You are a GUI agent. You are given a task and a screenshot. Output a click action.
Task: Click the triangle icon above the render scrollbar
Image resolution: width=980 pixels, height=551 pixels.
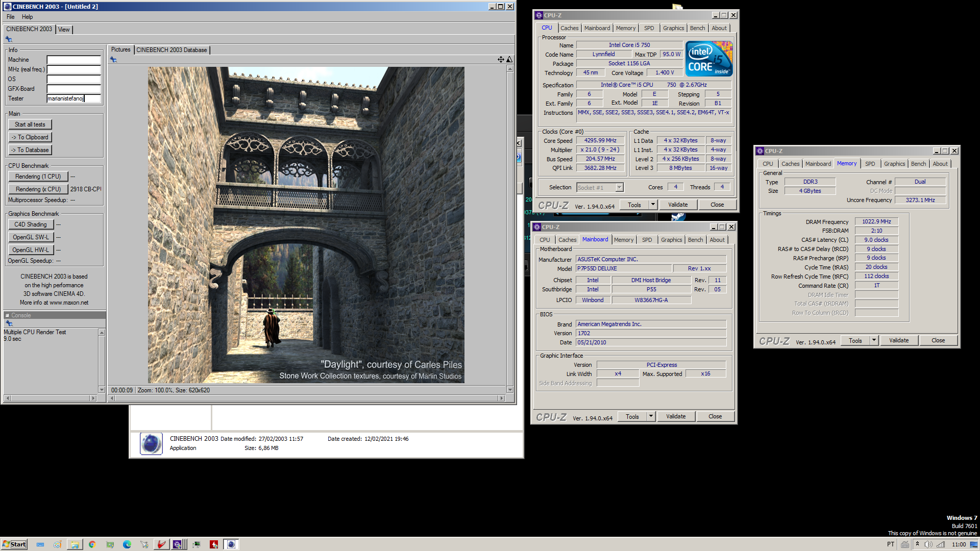pos(509,60)
